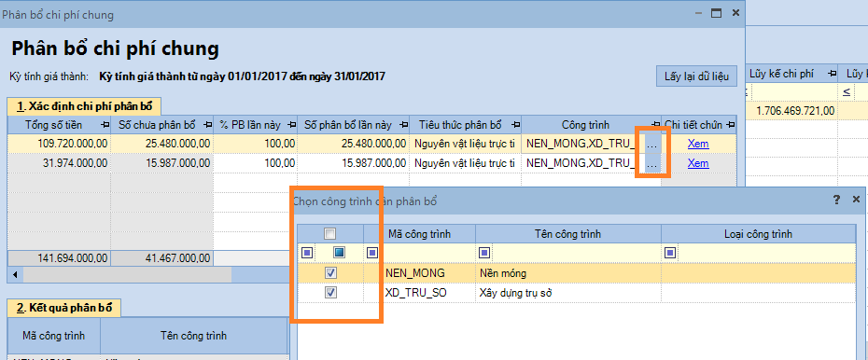The image size is (868, 360).
Task: Open the filter icon under Loại công trình
Action: [x=670, y=253]
